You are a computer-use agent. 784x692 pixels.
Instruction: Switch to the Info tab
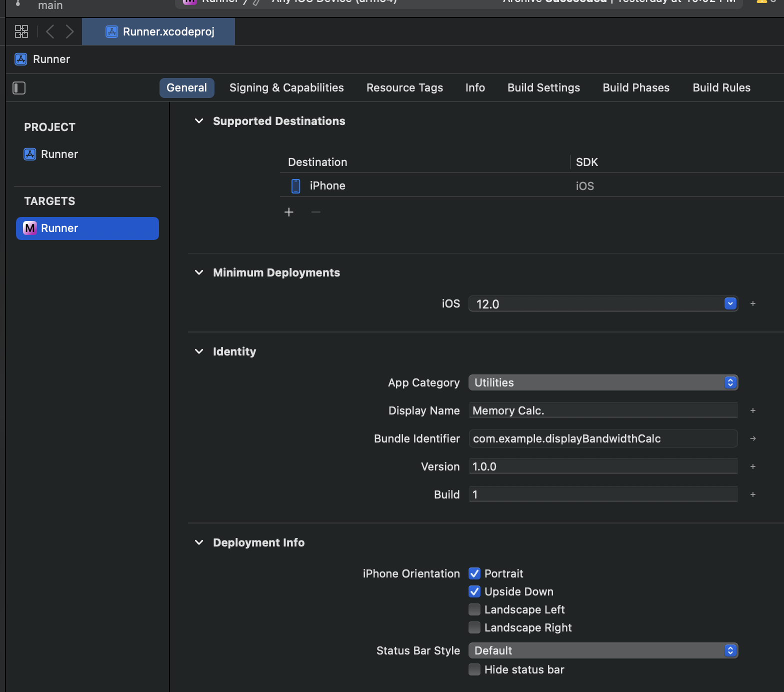[x=475, y=87]
